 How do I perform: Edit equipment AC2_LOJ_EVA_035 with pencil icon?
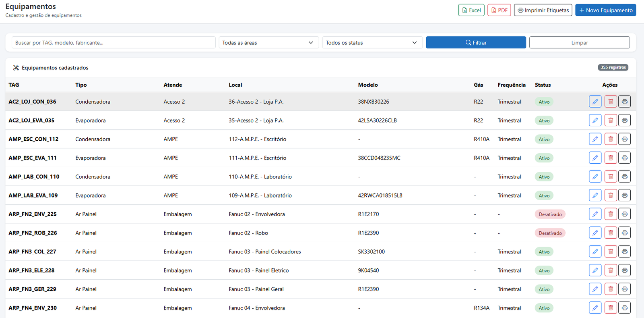tap(595, 120)
